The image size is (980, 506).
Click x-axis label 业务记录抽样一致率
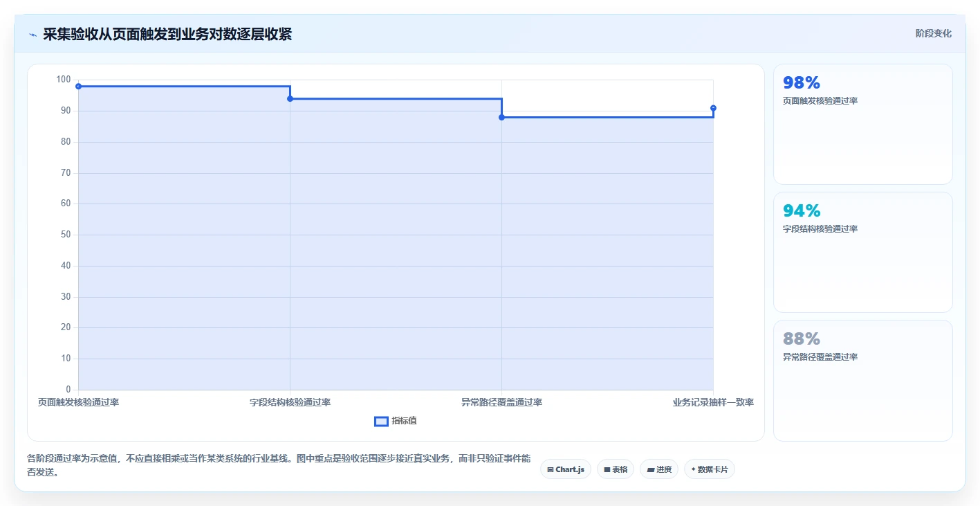pos(713,402)
